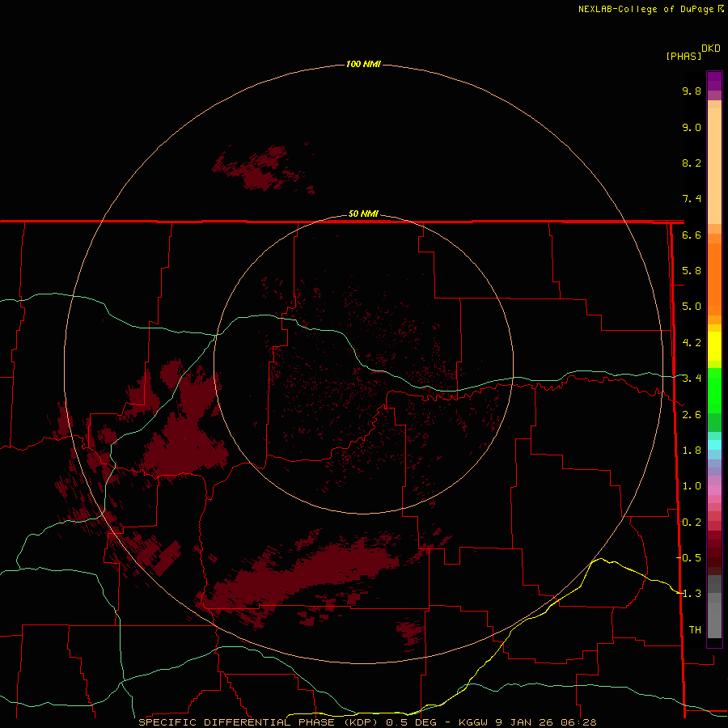The width and height of the screenshot is (728, 728).
Task: Click the -1.3 color scale value
Action: 688,594
